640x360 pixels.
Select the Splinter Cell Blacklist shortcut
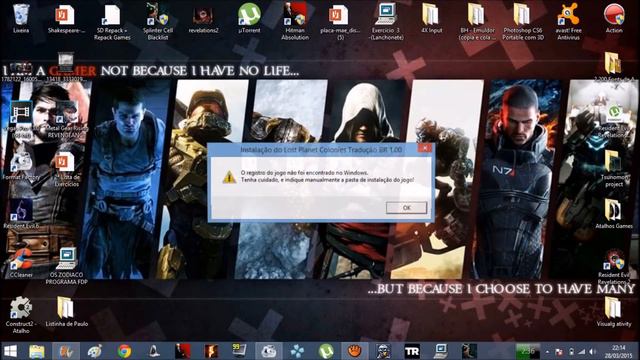pos(158,22)
